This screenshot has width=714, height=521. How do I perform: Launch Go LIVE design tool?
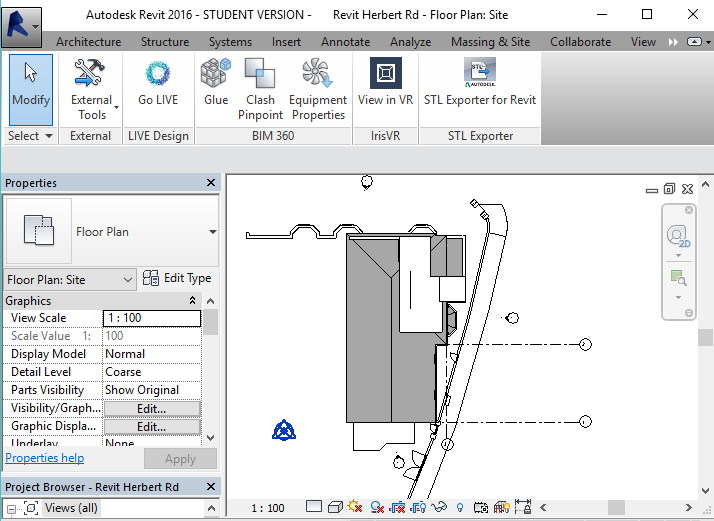(159, 87)
